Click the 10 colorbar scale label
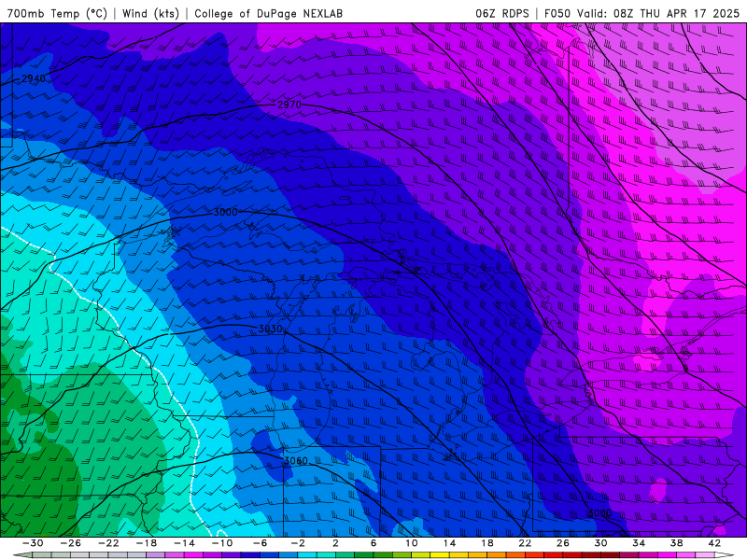Image resolution: width=747 pixels, height=560 pixels. pyautogui.click(x=412, y=543)
